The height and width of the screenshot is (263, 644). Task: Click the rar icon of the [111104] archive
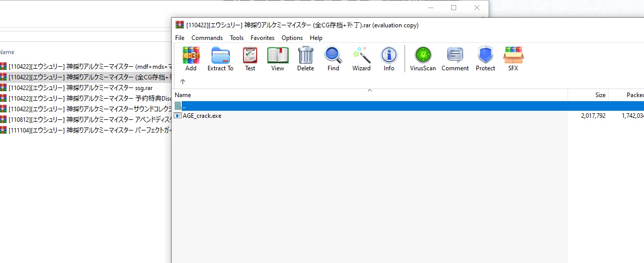(3, 130)
